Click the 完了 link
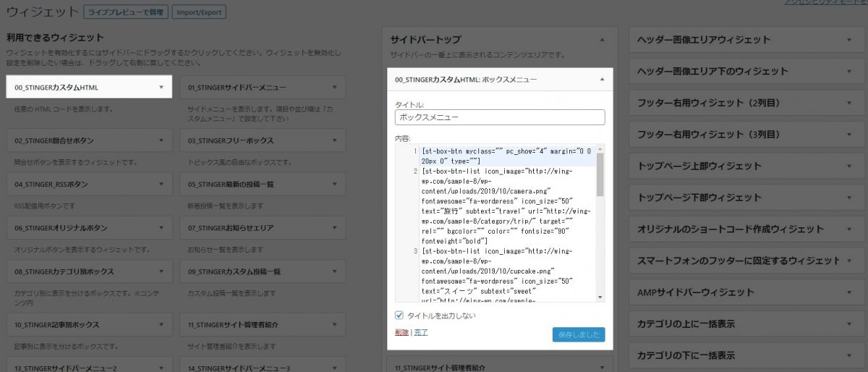This screenshot has height=372, width=868. point(421,332)
